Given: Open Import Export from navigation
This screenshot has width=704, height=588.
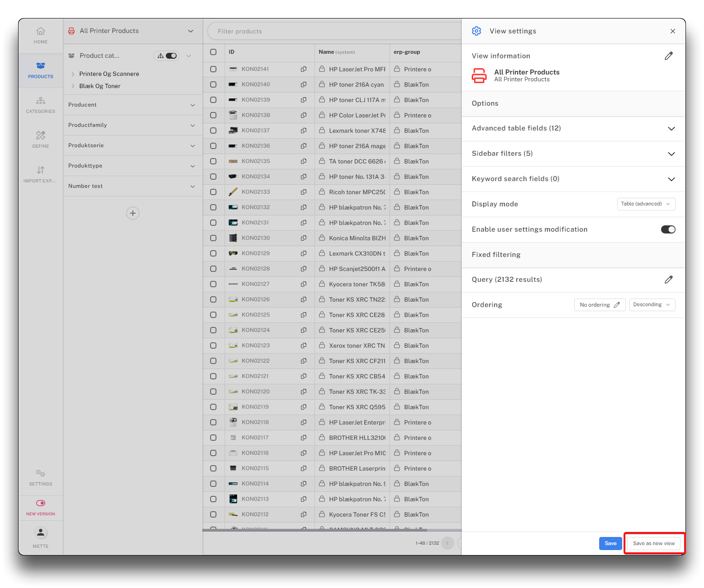Looking at the screenshot, I should [x=41, y=174].
